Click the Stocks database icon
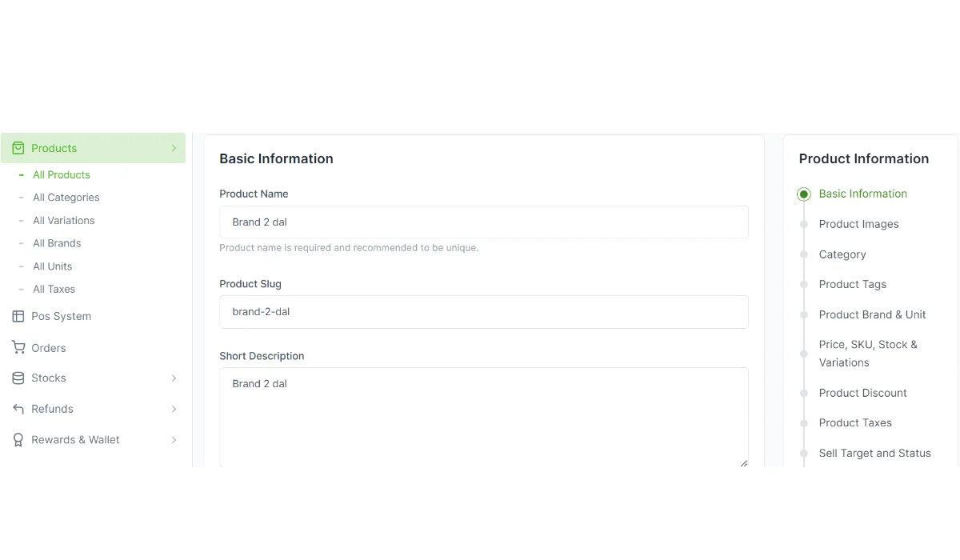 click(x=18, y=378)
